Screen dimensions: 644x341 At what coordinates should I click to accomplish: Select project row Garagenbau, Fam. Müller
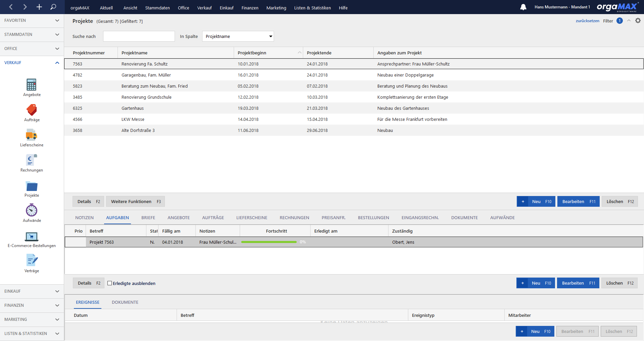click(x=354, y=75)
